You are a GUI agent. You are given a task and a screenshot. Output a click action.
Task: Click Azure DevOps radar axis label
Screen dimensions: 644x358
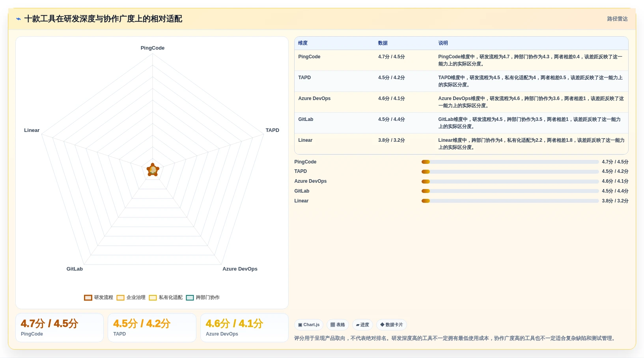point(240,269)
